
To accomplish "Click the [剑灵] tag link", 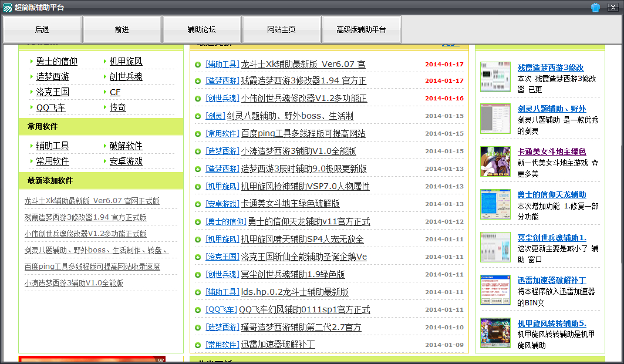I will 215,116.
